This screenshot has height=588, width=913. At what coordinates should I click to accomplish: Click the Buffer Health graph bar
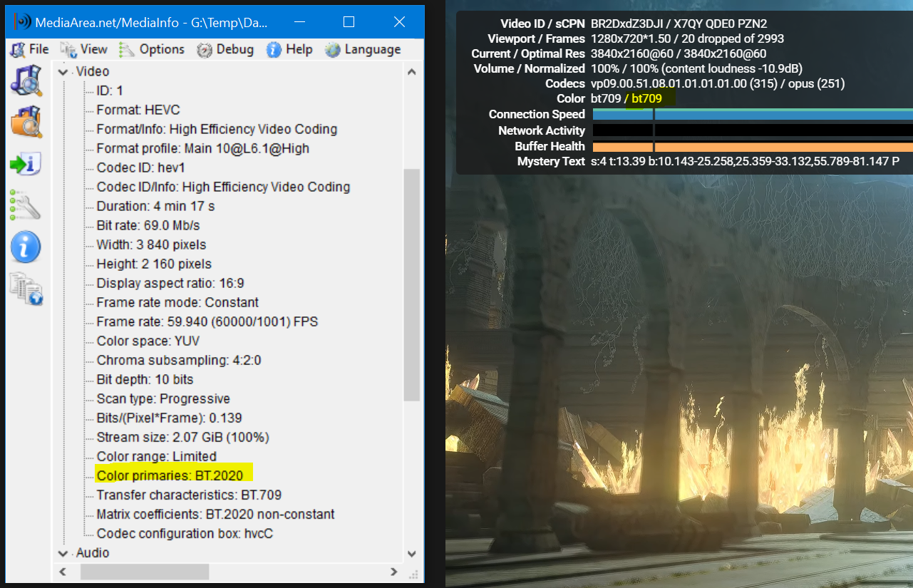[753, 146]
